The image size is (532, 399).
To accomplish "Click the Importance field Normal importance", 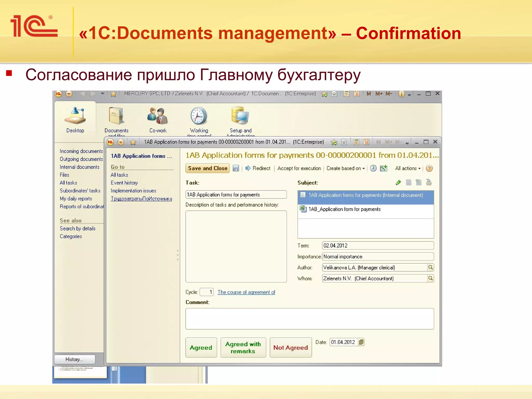I will point(378,256).
